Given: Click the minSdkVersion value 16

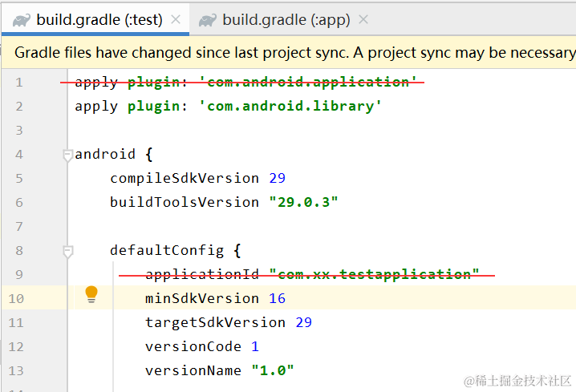Looking at the screenshot, I should click(x=278, y=299).
